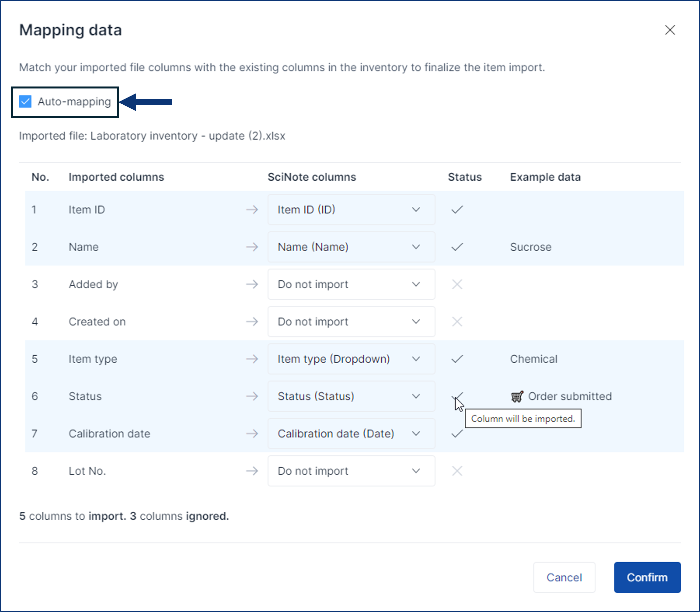Click the Item ID row checkmark status icon

[457, 209]
